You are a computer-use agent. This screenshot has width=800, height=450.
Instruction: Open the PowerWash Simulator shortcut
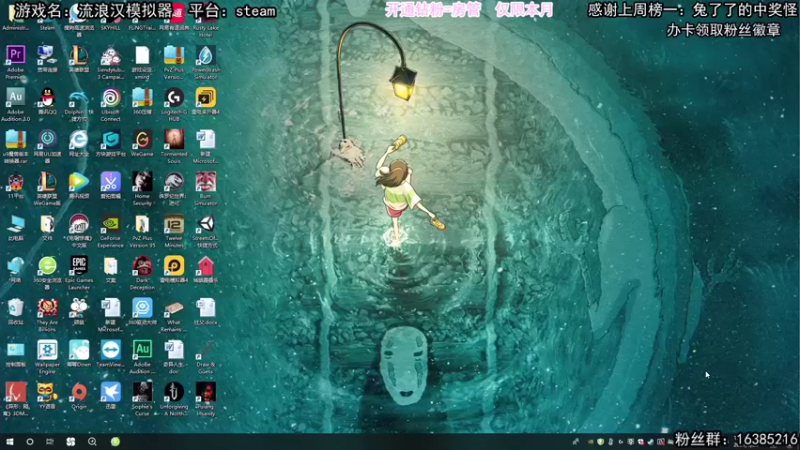pyautogui.click(x=206, y=55)
